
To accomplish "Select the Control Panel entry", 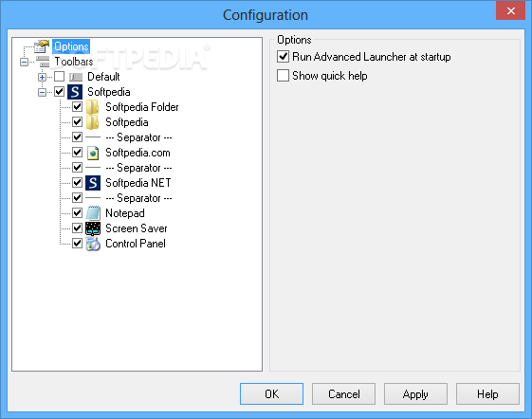I will 136,244.
